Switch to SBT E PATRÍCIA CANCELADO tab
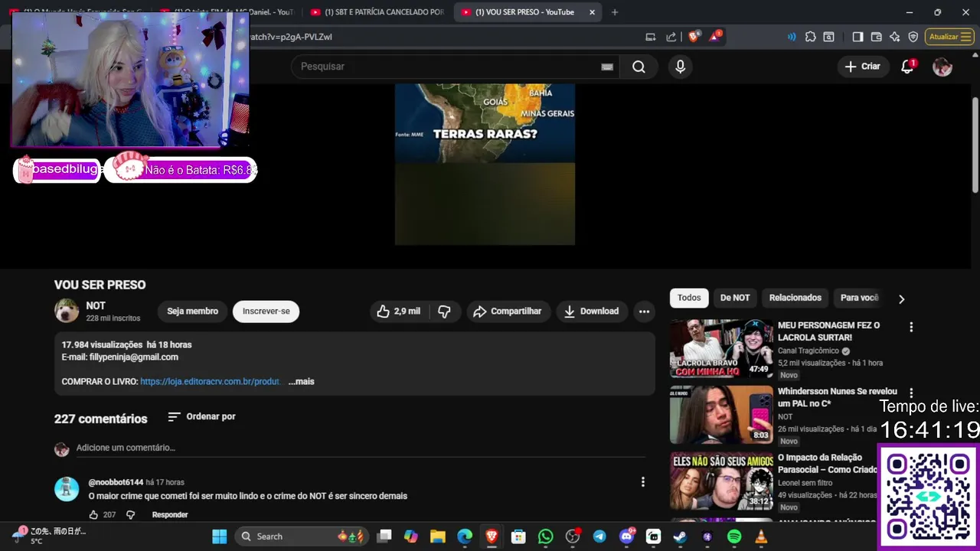 tap(377, 12)
